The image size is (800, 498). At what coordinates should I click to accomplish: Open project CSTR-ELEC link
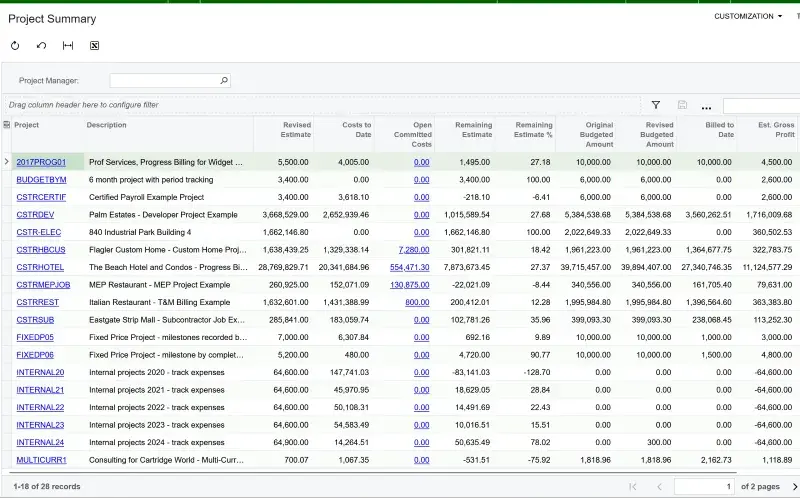coord(39,232)
